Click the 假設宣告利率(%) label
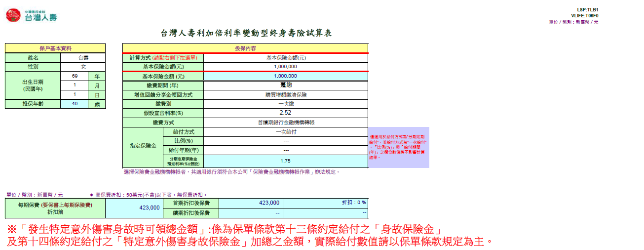The width and height of the screenshot is (644, 250). coord(163,113)
